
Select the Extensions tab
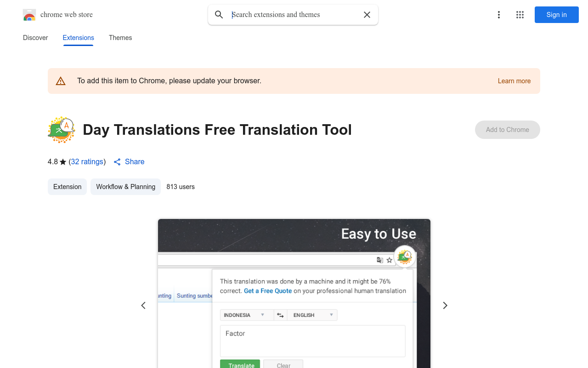78,38
